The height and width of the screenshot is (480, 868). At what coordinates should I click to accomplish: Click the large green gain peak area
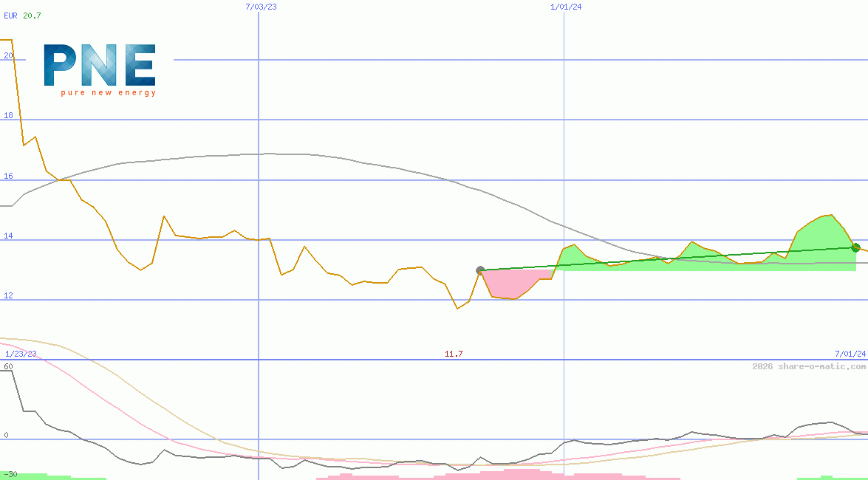[820, 236]
